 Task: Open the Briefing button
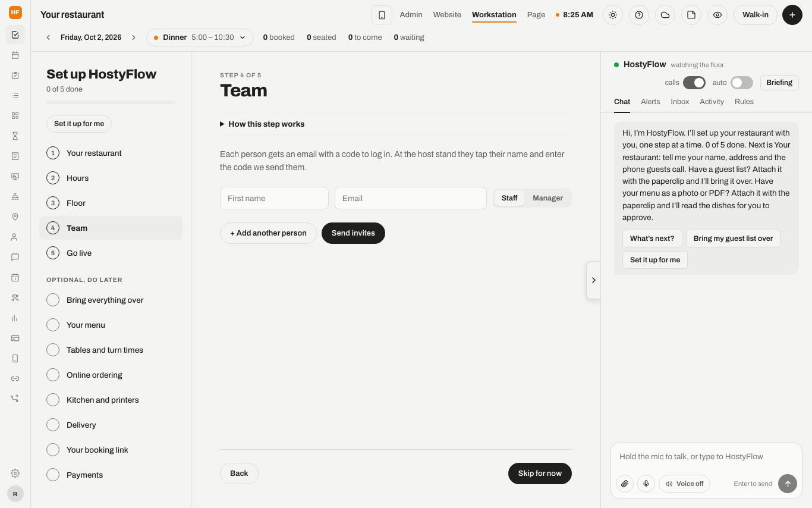tap(779, 83)
